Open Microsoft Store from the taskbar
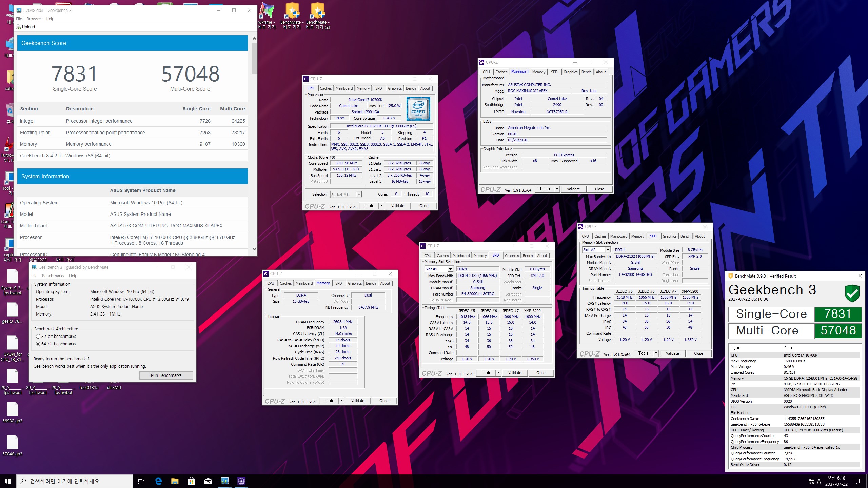The image size is (868, 488). (191, 481)
